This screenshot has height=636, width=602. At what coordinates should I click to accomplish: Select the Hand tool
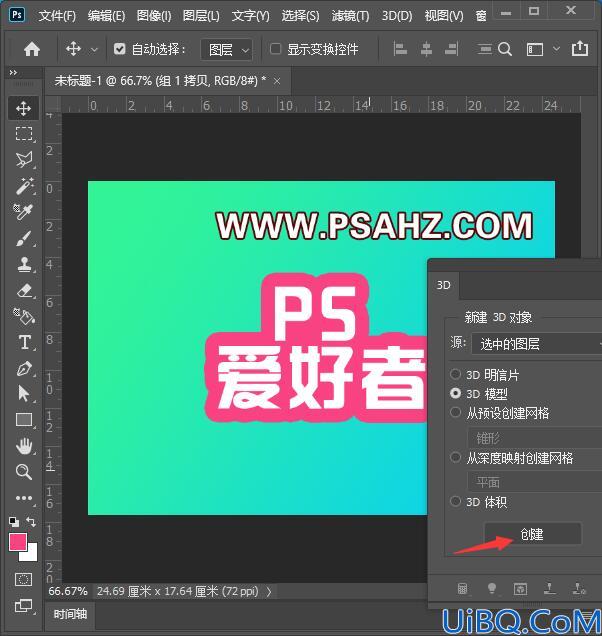24,446
